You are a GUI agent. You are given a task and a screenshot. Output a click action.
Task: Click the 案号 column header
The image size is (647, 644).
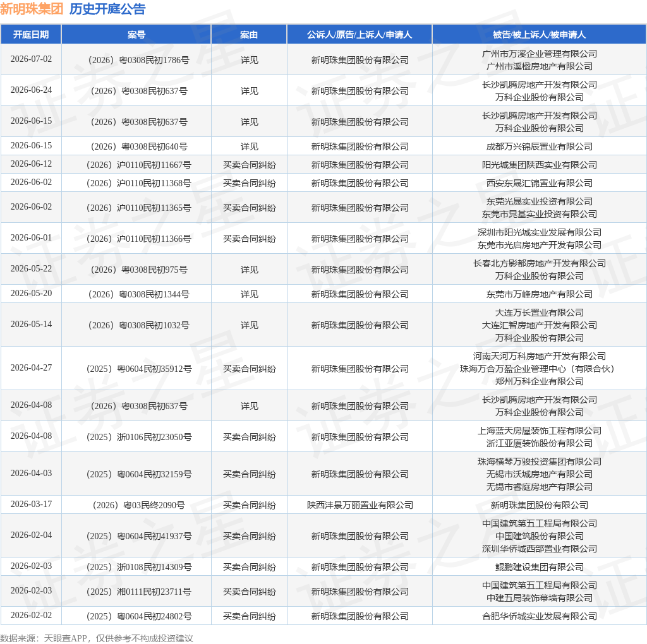pos(136,35)
